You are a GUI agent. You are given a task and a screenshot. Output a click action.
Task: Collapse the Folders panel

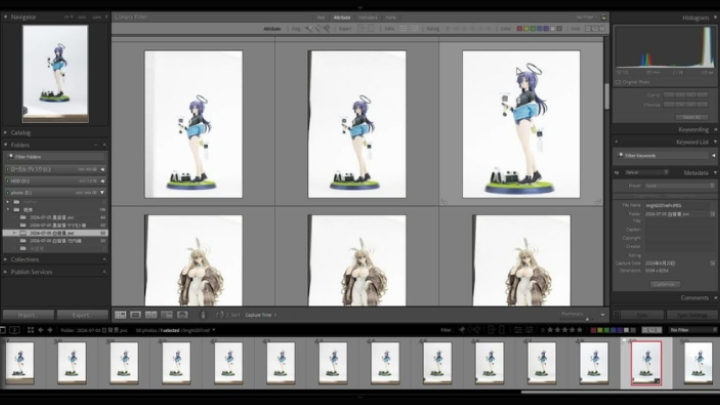click(x=6, y=145)
